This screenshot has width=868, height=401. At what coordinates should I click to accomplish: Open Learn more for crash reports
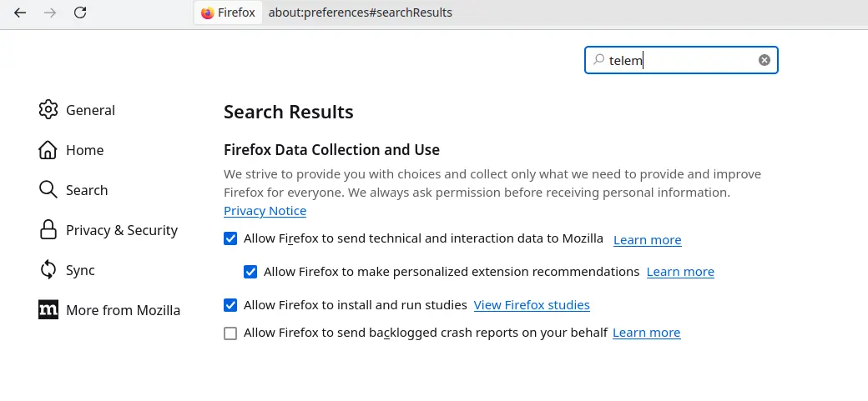pyautogui.click(x=646, y=333)
